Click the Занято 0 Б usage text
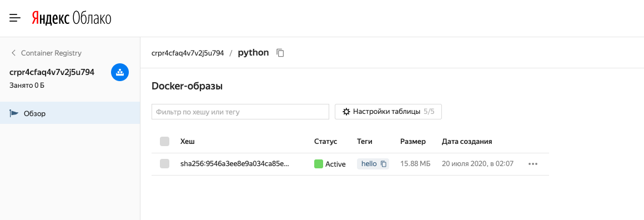644x220 pixels. click(27, 86)
